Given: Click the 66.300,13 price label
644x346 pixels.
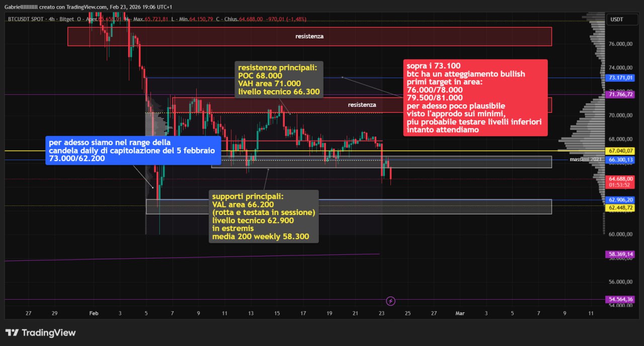Looking at the screenshot, I should click(620, 160).
